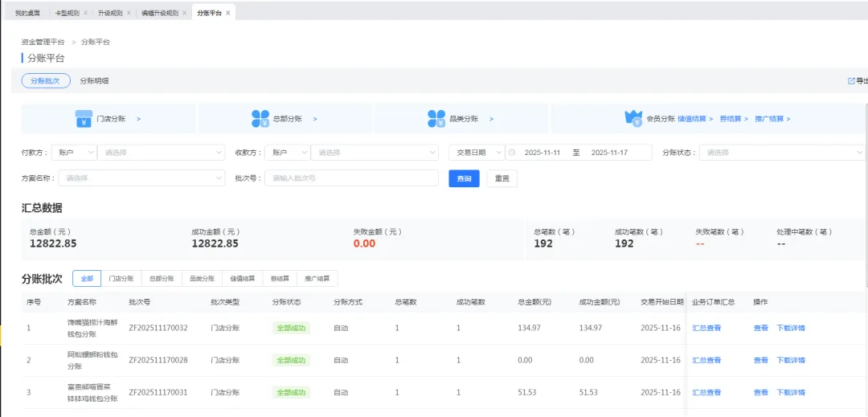Click the calendar icon in date range
The width and height of the screenshot is (868, 417).
point(511,153)
